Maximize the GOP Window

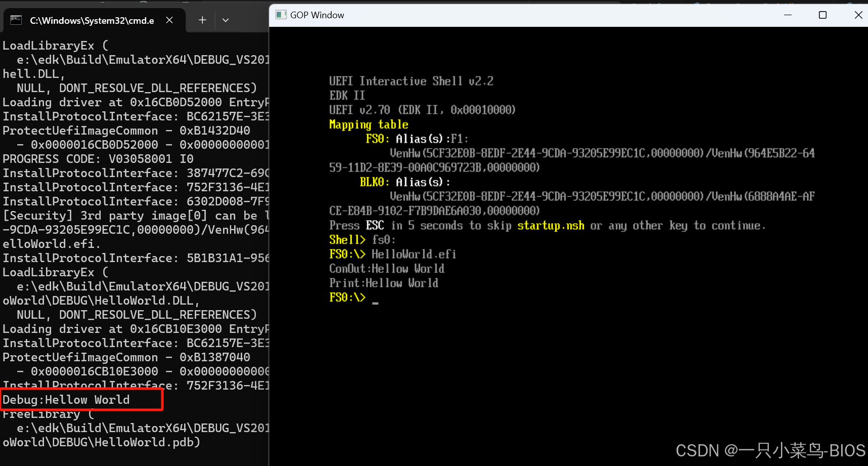click(x=822, y=15)
